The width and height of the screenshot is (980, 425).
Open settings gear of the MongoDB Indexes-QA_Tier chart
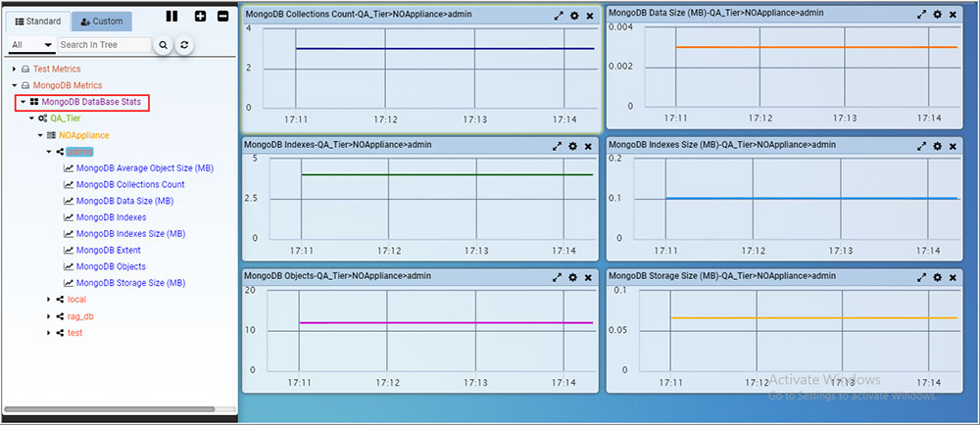click(x=573, y=147)
